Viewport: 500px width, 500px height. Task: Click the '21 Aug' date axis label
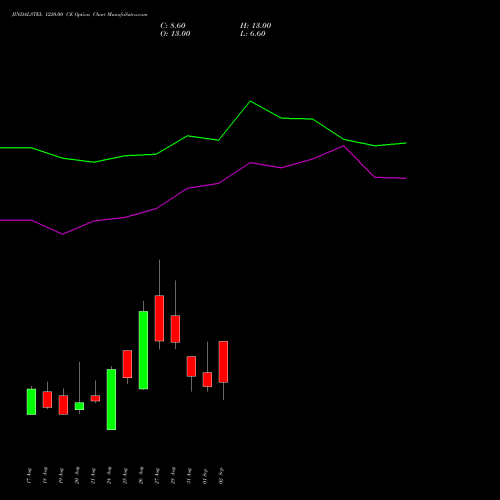coord(93,476)
